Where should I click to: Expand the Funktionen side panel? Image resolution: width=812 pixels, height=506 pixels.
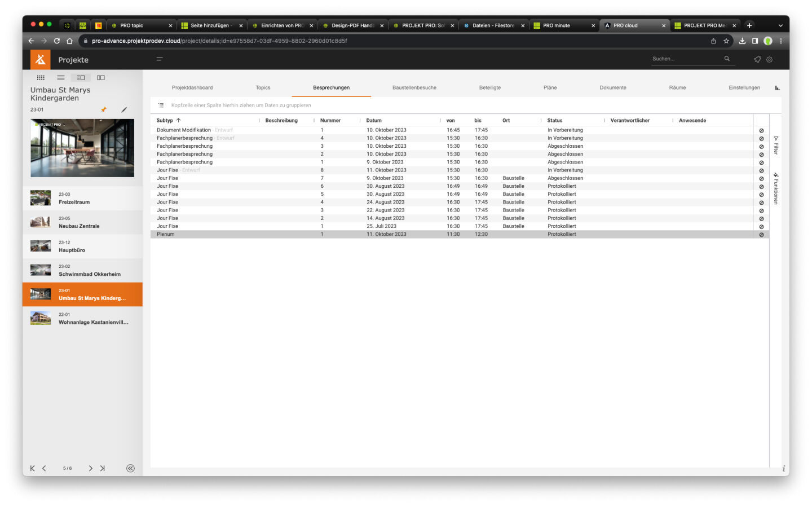point(776,188)
